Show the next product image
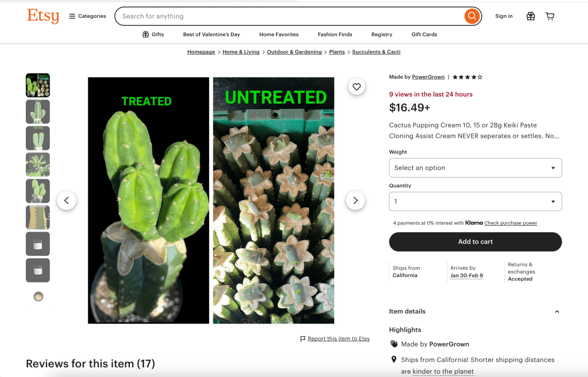The width and height of the screenshot is (588, 377). pos(355,200)
